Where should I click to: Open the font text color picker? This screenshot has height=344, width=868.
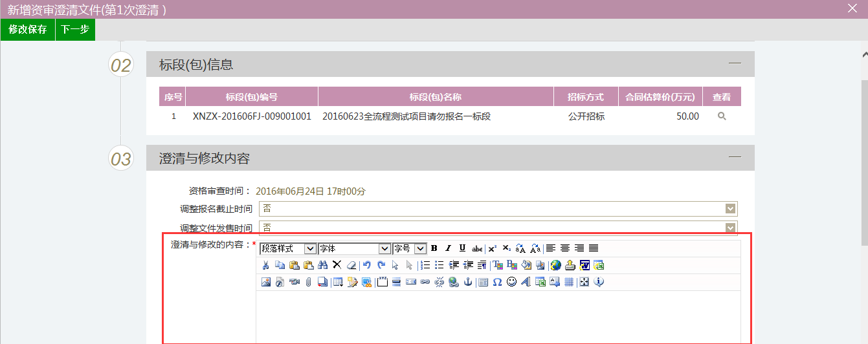click(498, 265)
